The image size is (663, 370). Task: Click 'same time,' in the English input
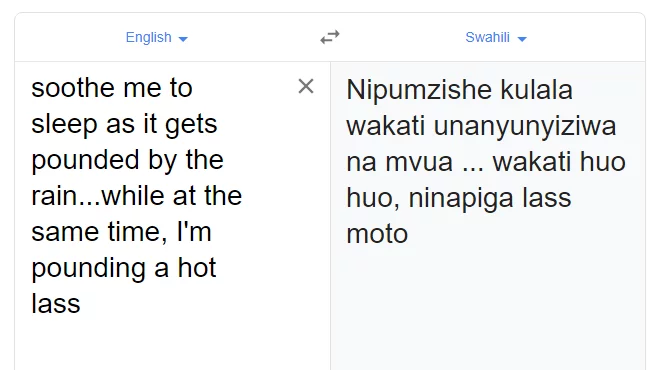click(99, 232)
